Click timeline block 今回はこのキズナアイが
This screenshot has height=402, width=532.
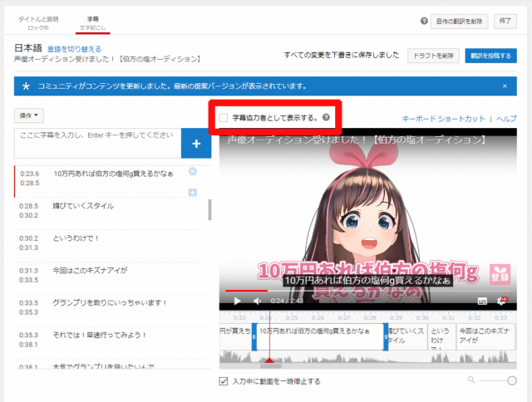pyautogui.click(x=485, y=336)
